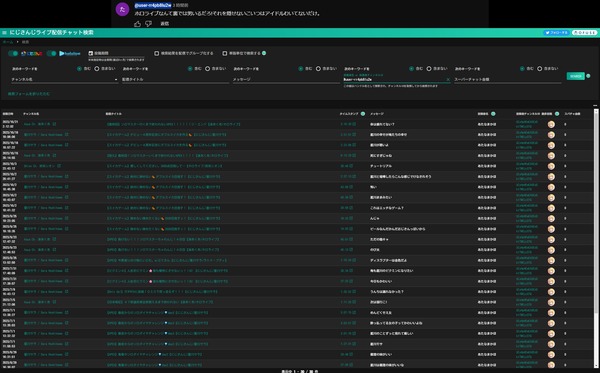Click help icon beside poster channel ID header
This screenshot has width=600, height=373.
tap(557, 114)
